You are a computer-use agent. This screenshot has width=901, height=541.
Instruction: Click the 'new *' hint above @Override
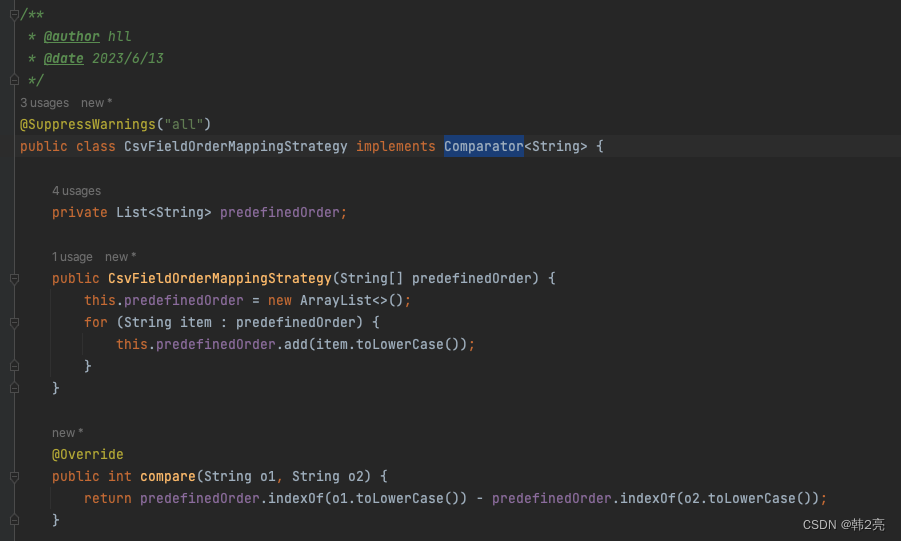tap(67, 433)
